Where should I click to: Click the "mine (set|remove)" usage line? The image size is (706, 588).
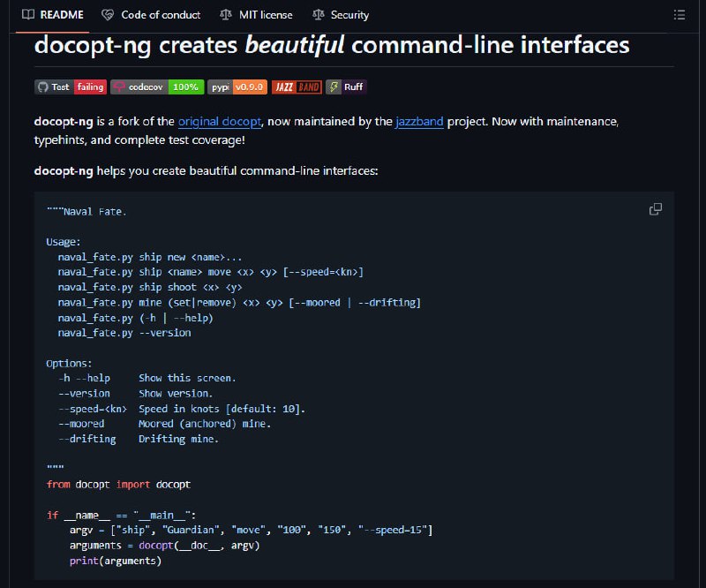coord(239,303)
